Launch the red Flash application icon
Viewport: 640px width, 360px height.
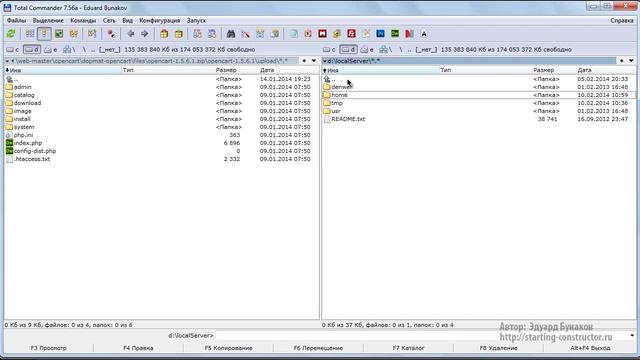(x=351, y=34)
